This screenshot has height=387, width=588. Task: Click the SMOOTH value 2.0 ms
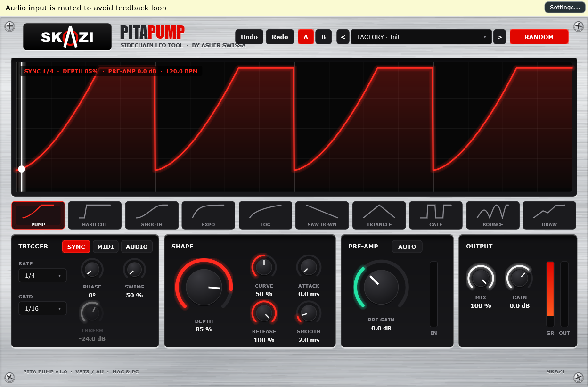click(309, 340)
